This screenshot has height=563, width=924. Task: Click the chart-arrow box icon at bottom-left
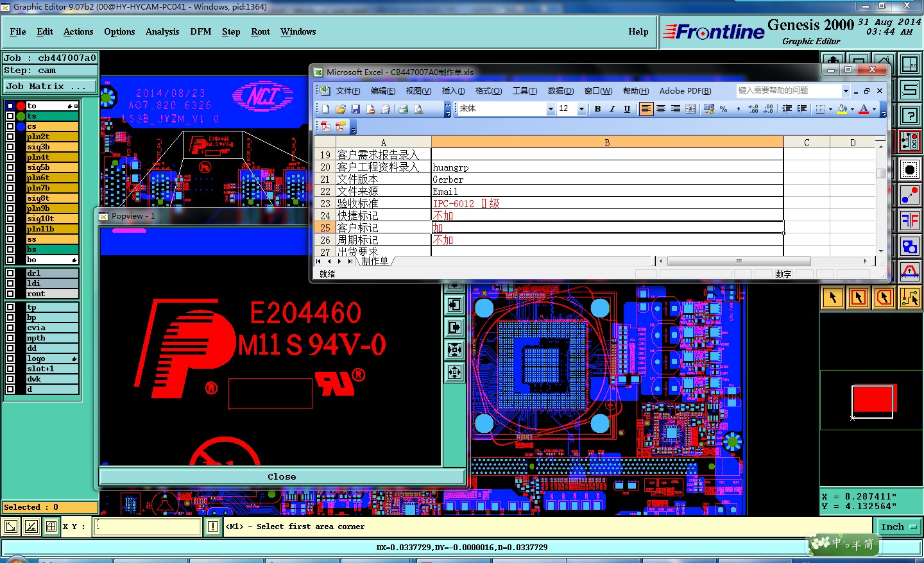(x=31, y=527)
